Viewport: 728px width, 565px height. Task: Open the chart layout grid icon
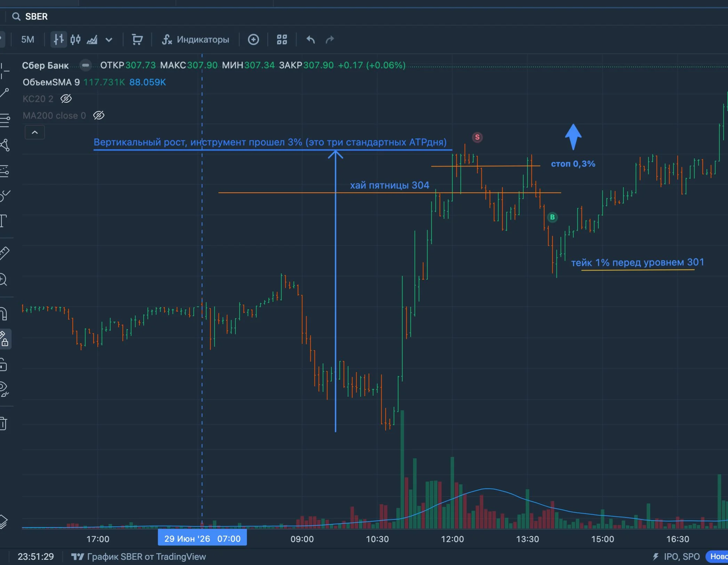282,40
